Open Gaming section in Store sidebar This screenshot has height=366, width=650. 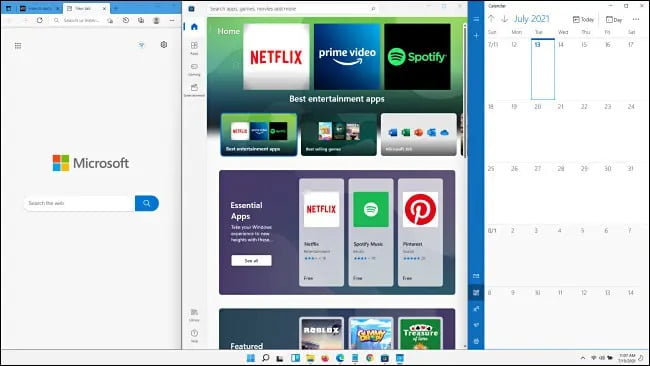[194, 69]
